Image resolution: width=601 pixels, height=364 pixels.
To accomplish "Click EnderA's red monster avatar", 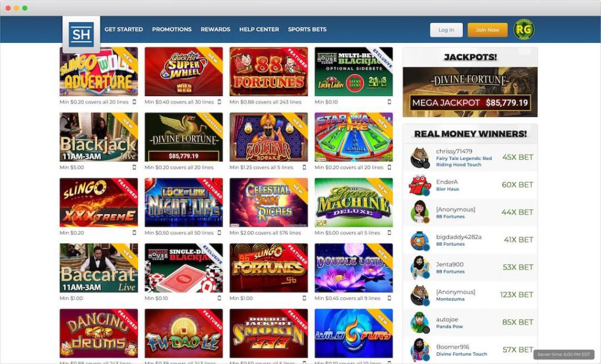I will [x=420, y=185].
